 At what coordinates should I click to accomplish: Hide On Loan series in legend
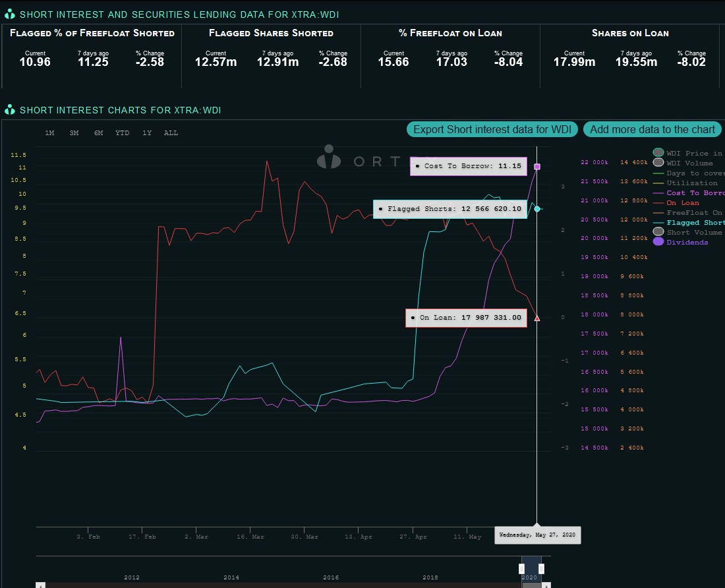676,202
